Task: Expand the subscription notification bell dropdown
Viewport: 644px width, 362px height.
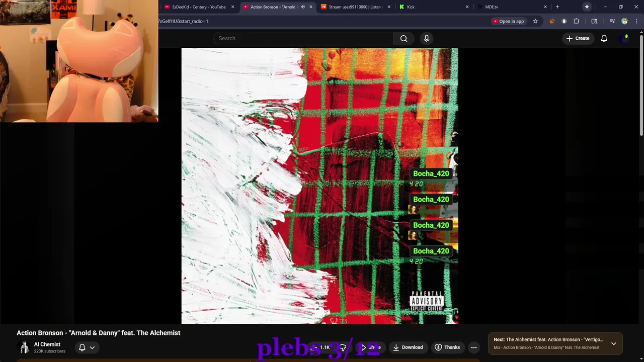Action: click(87, 347)
